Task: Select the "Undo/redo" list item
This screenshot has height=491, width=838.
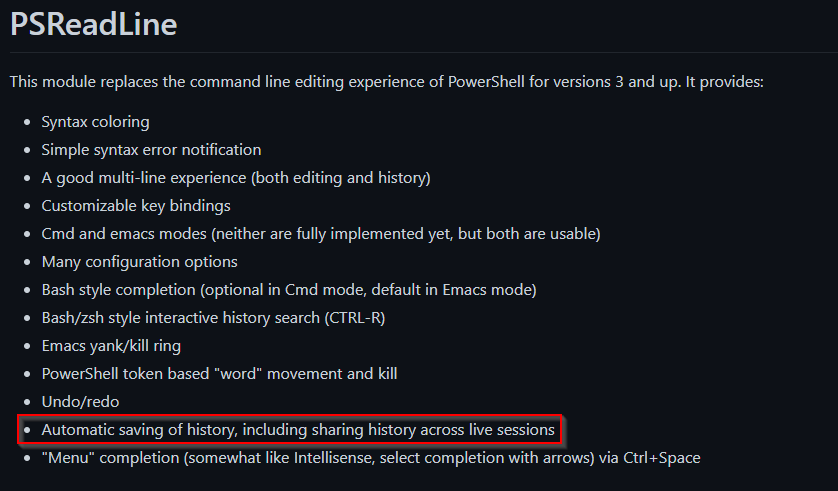Action: (79, 402)
